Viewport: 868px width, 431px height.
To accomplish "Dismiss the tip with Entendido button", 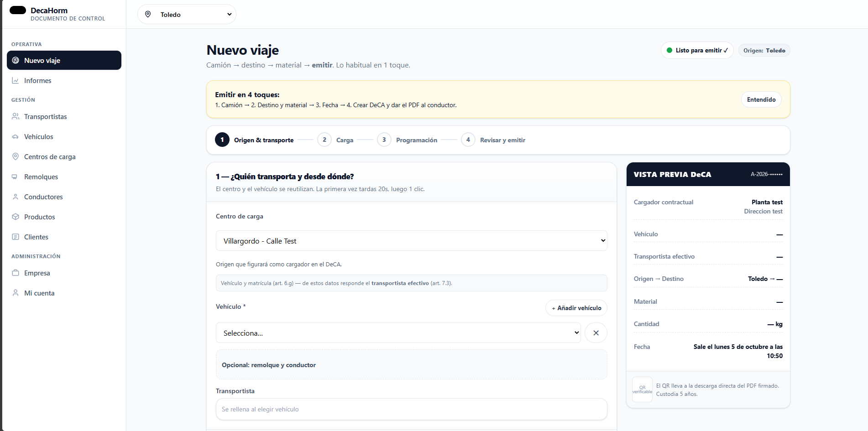I will 761,99.
